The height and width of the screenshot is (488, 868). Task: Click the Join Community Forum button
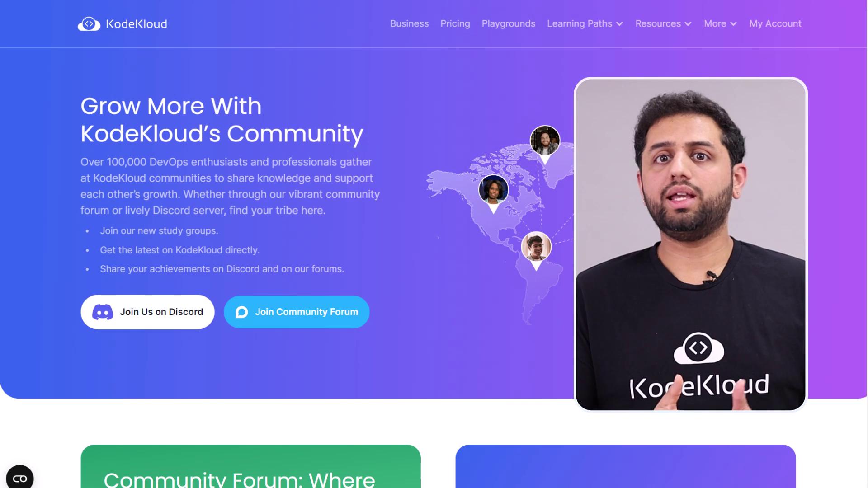tap(297, 312)
